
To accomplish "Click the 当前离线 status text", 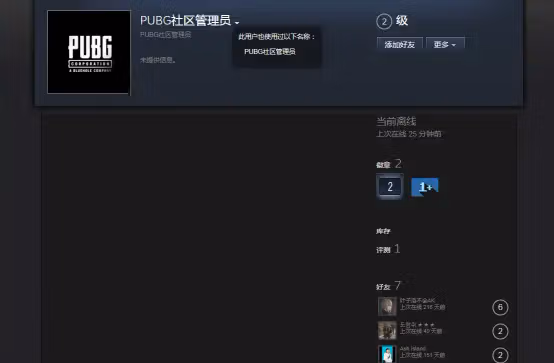I will coord(396,122).
